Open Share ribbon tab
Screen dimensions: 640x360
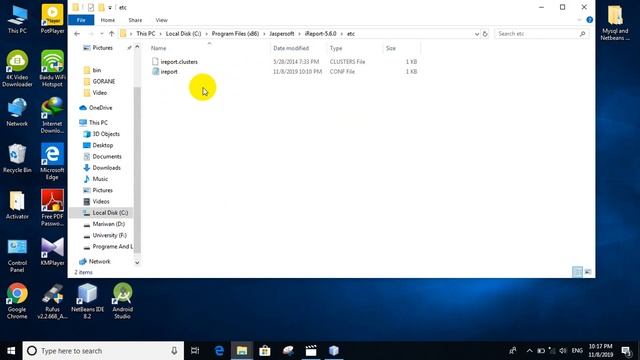pos(135,20)
